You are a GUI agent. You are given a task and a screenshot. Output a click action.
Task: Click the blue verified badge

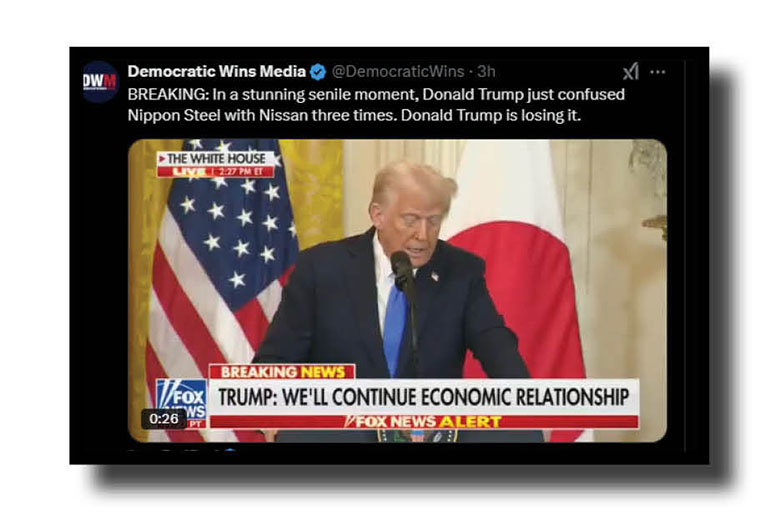point(318,72)
